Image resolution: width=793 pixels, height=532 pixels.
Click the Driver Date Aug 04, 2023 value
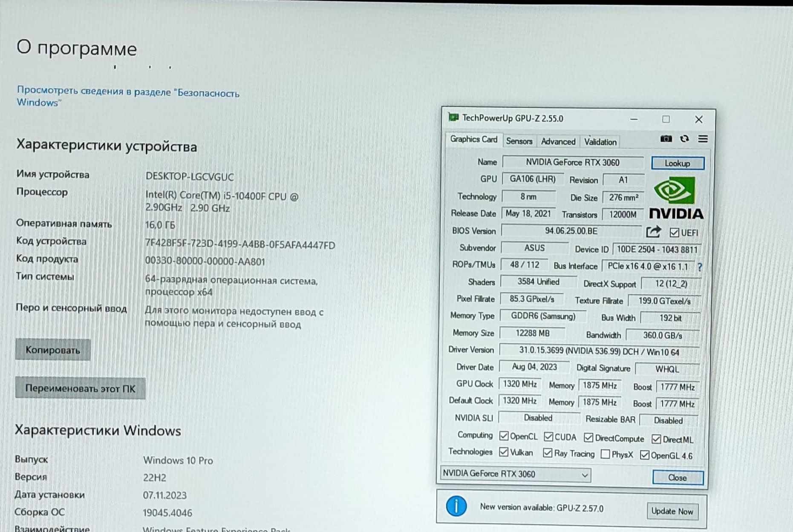(x=534, y=367)
